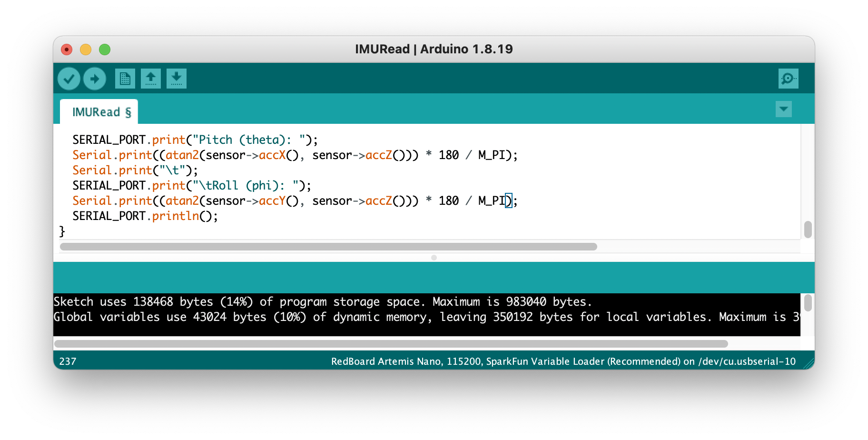Click the atan2 accX line
Image resolution: width=868 pixels, height=440 pixels.
(x=295, y=155)
